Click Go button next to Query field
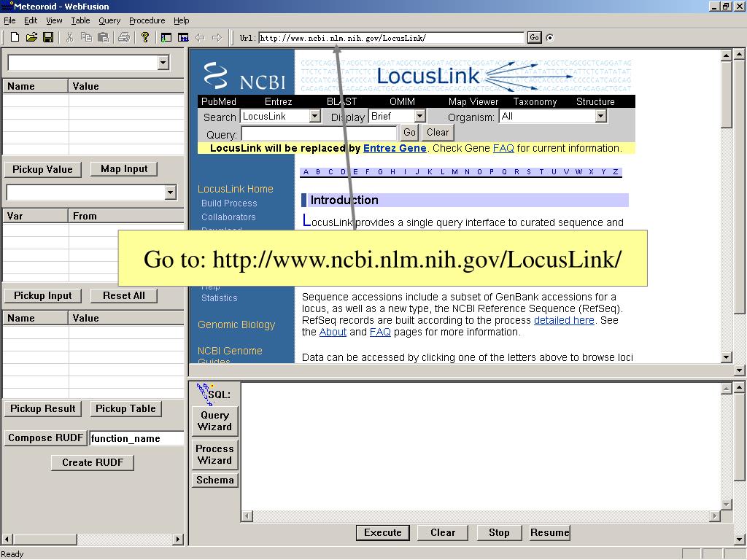This screenshot has height=560, width=747. coord(409,133)
